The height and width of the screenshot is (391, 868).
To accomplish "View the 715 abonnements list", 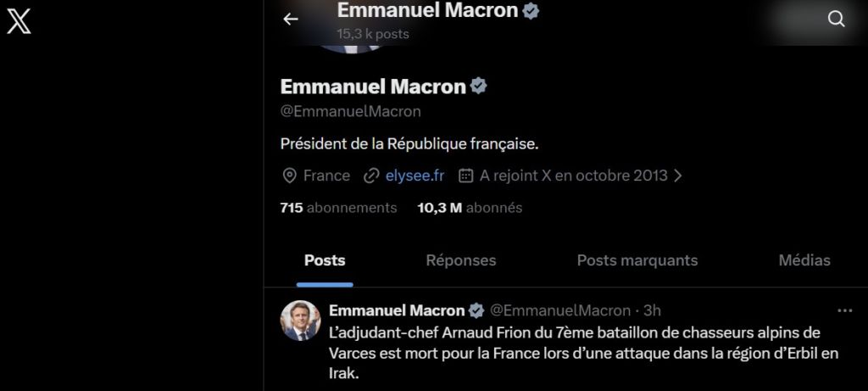I will (x=338, y=207).
